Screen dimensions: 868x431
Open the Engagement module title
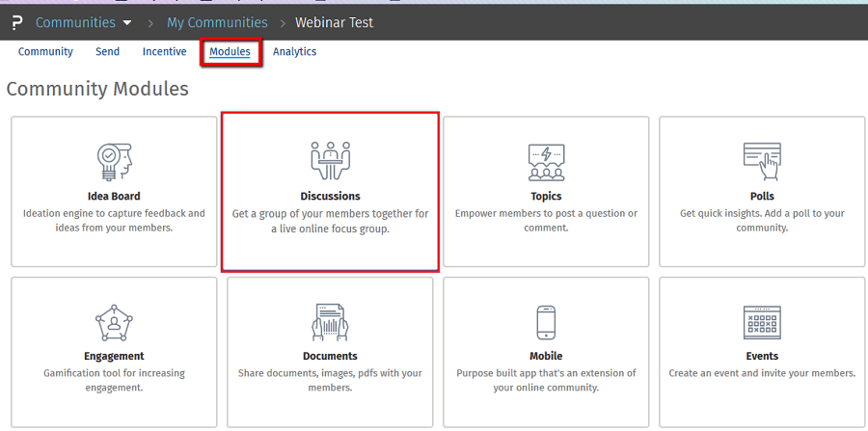coord(114,357)
